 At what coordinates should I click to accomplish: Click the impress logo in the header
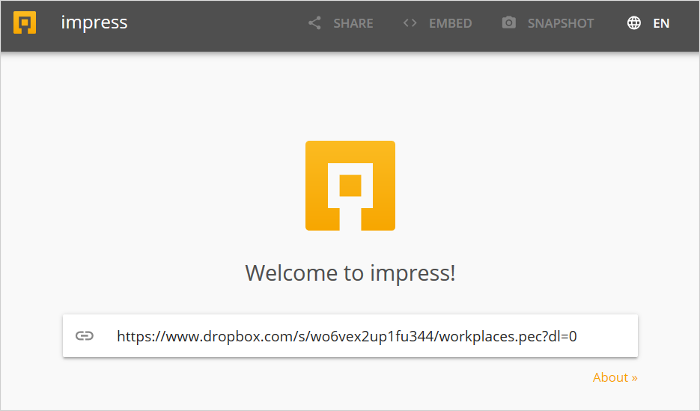pos(25,23)
